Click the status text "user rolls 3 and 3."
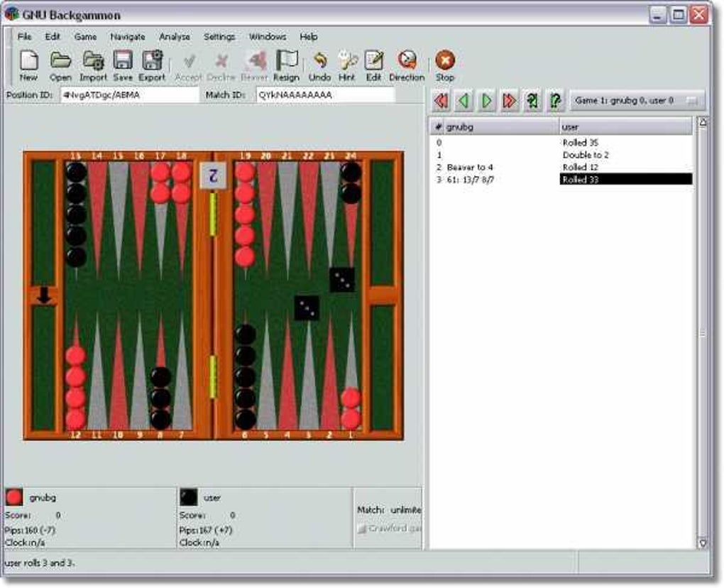Viewport: 724px width, 588px height. [x=40, y=563]
